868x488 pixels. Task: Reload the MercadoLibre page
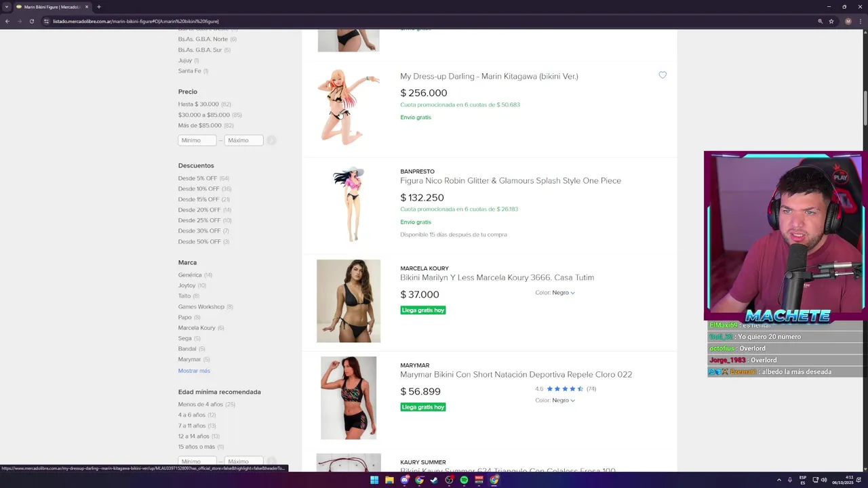pos(31,21)
